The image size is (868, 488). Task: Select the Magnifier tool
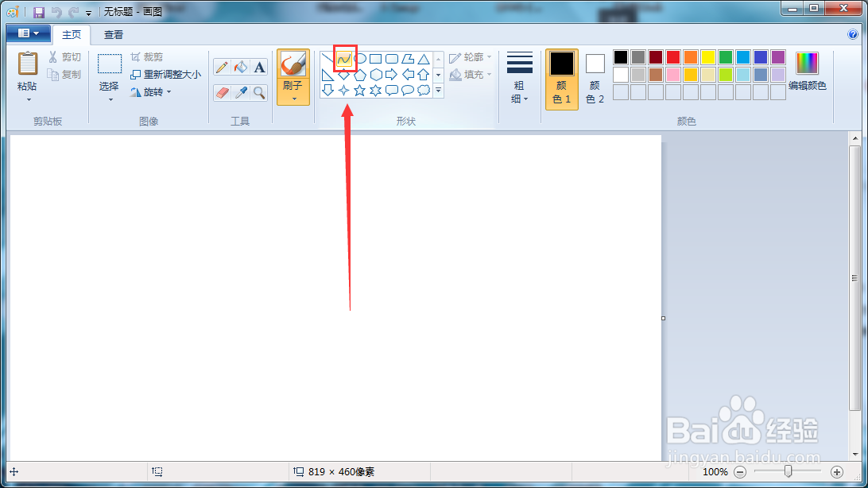pos(259,92)
